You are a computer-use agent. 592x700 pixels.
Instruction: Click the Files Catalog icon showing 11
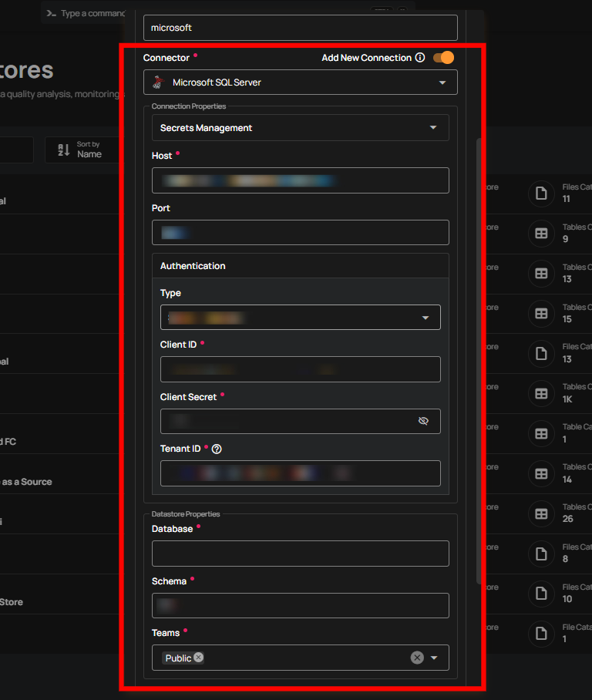pyautogui.click(x=541, y=194)
